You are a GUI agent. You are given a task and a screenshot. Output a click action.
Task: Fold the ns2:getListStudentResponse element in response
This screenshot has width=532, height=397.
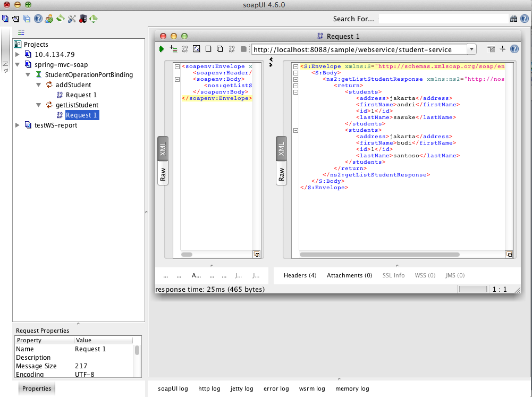pos(296,79)
